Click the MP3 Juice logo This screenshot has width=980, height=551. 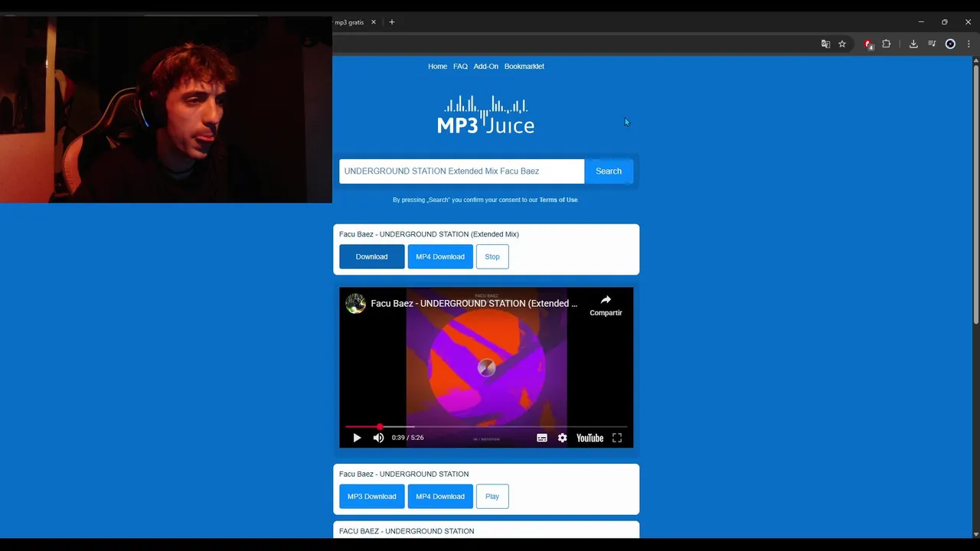(x=486, y=115)
